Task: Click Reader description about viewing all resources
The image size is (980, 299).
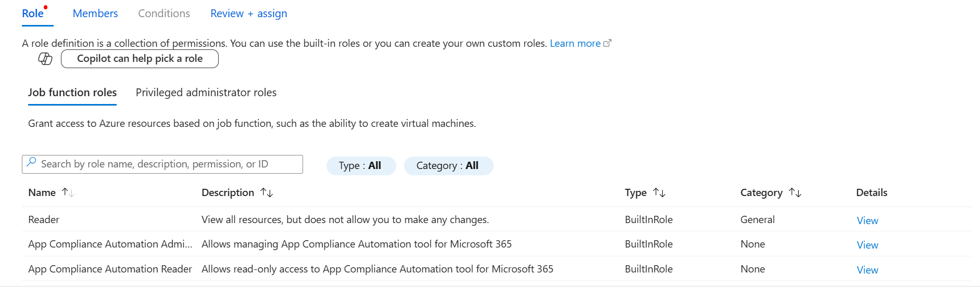Action: (x=345, y=219)
